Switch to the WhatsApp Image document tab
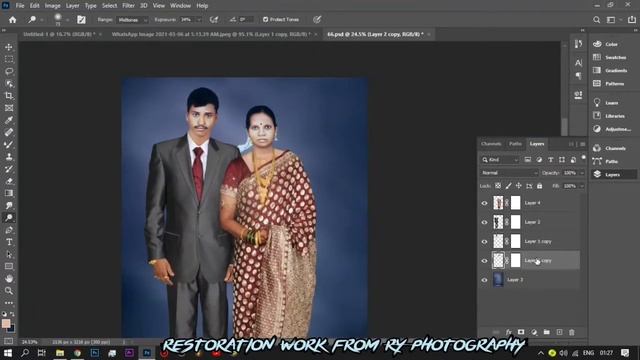 pyautogui.click(x=211, y=34)
